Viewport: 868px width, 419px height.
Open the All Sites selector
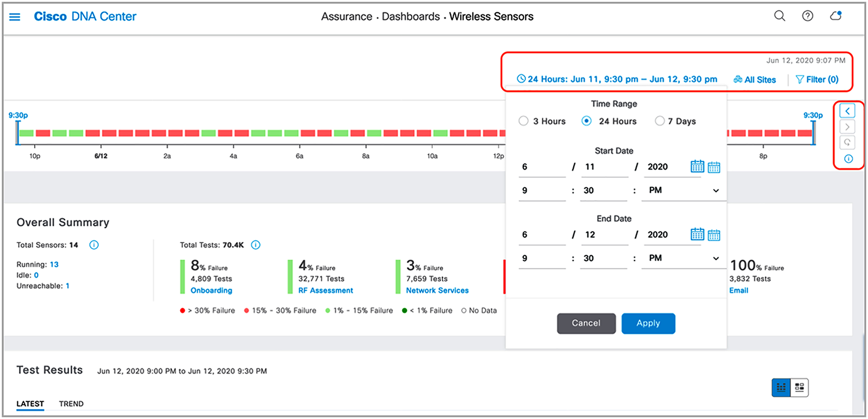tap(755, 80)
